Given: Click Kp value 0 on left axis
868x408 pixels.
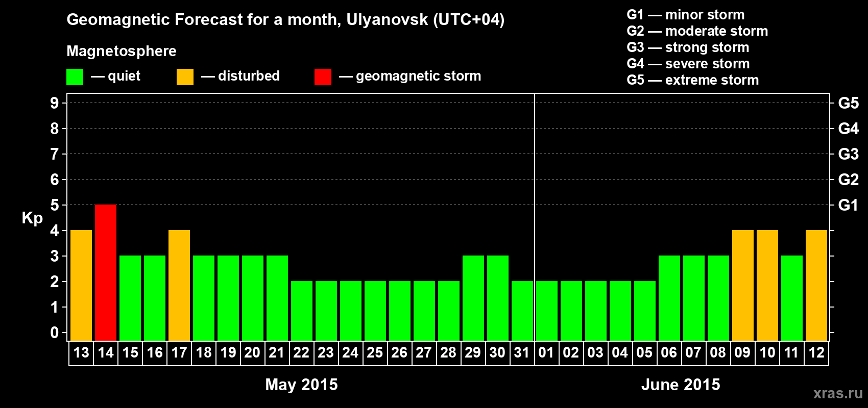Looking at the screenshot, I should tap(55, 333).
